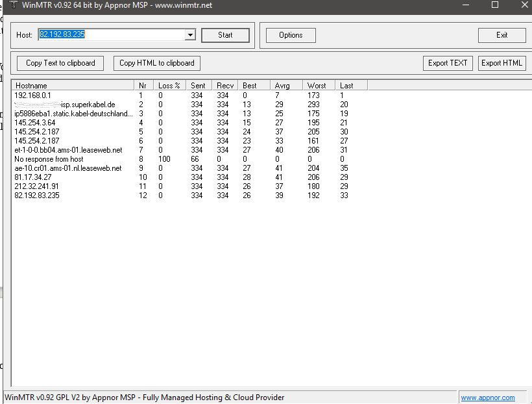Screen dimensions: 532x404
Task: Start the trace with the Start button
Action: pyautogui.click(x=225, y=35)
